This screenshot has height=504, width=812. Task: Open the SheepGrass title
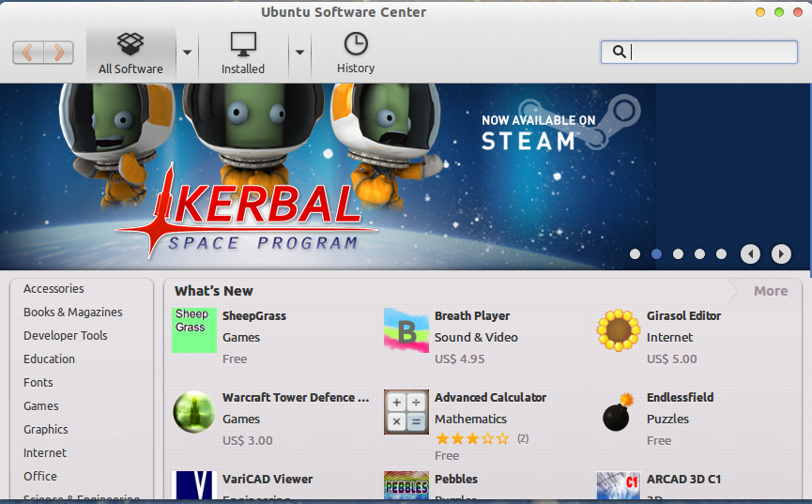coord(254,316)
